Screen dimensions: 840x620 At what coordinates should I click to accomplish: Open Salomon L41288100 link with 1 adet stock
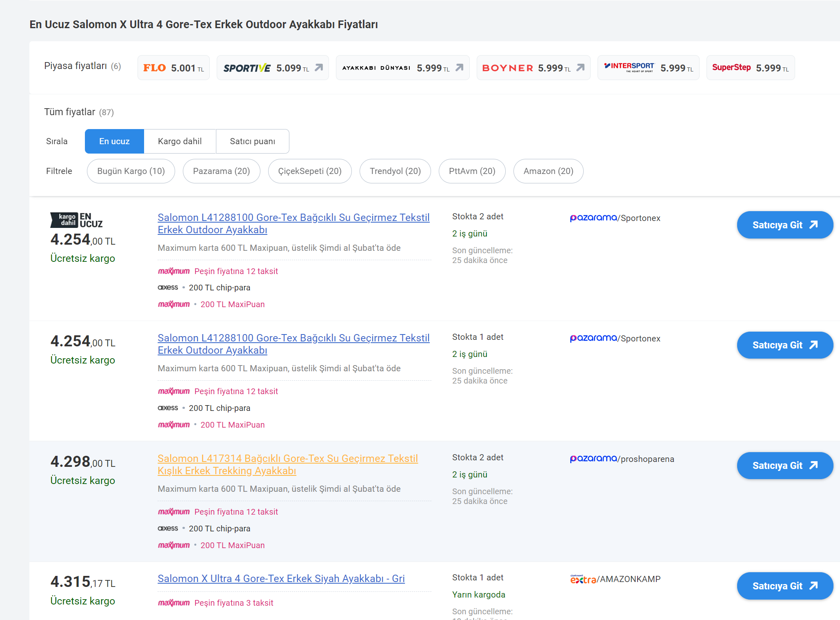click(x=293, y=344)
